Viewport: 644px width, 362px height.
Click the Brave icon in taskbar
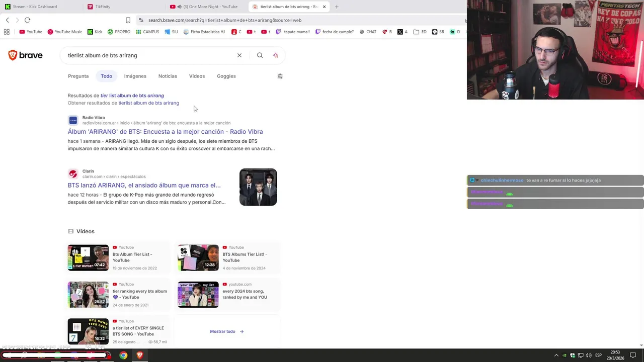140,355
